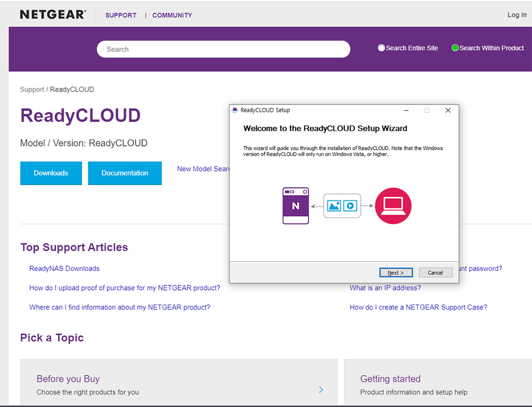Click the ReadyCLOUD breadcrumb text

click(72, 89)
